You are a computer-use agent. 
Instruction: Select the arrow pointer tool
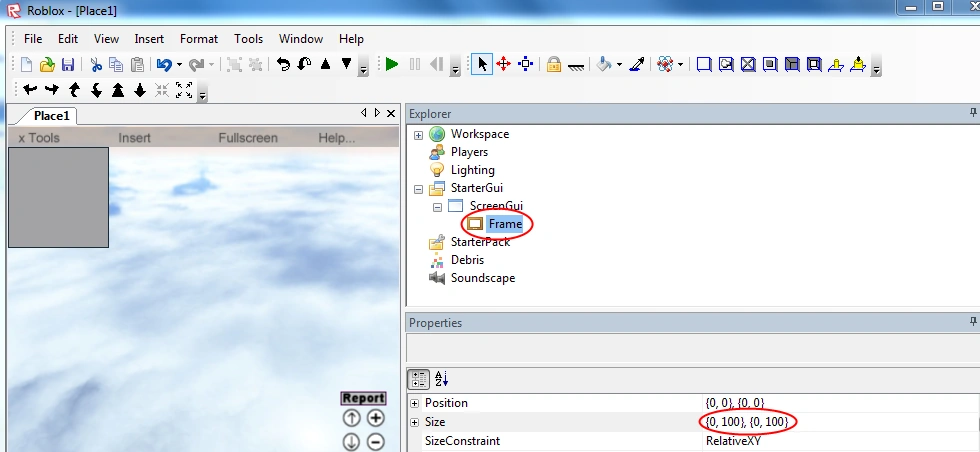pyautogui.click(x=481, y=64)
